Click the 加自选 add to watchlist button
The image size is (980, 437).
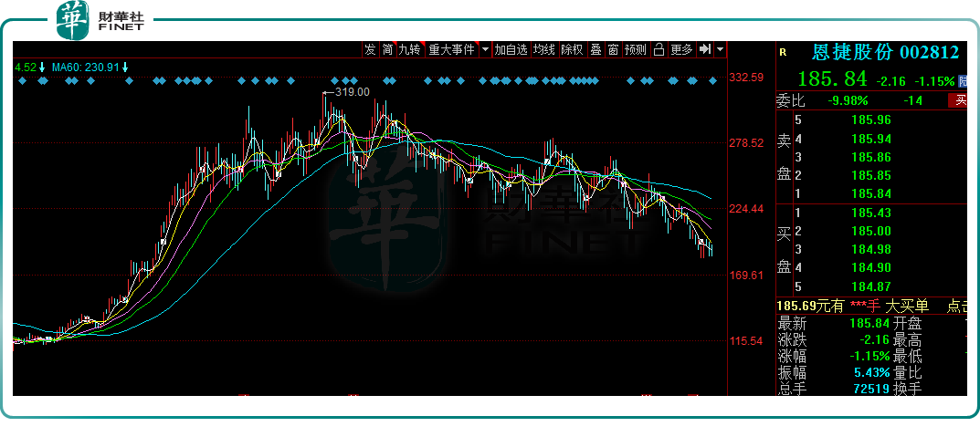click(x=511, y=49)
